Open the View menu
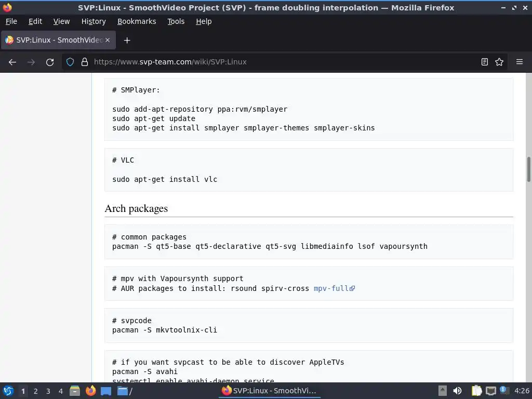This screenshot has width=532, height=399. point(61,21)
